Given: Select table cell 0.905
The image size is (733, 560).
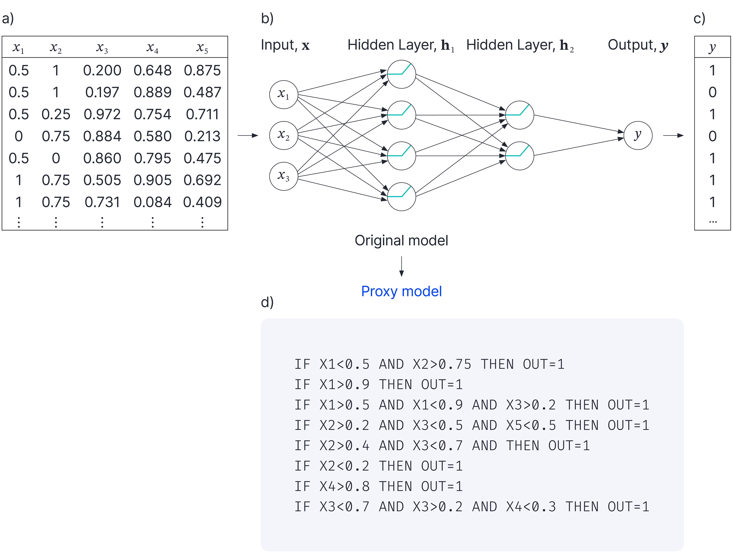Looking at the screenshot, I should point(153,180).
